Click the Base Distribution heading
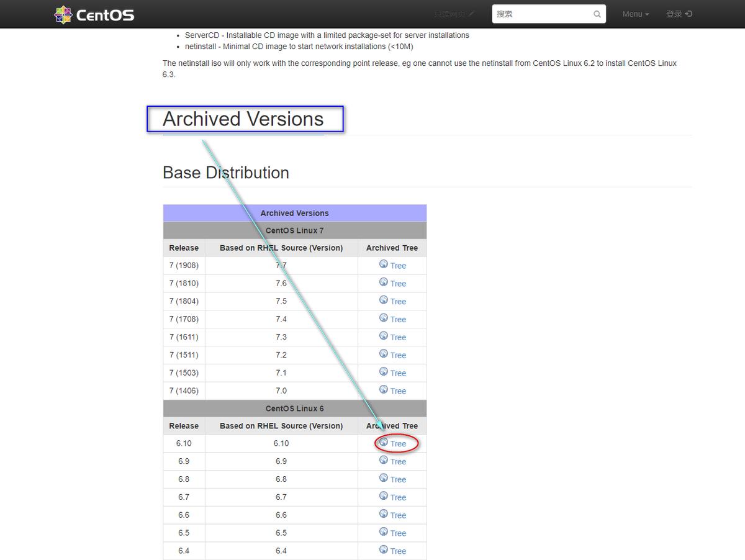 [x=226, y=173]
